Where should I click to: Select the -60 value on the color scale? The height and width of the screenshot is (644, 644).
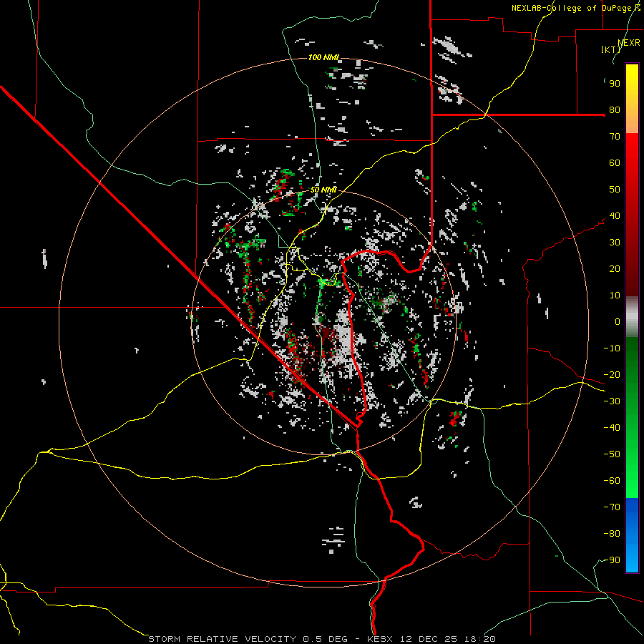[x=612, y=481]
